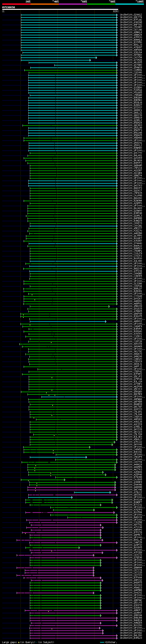The image size is (146, 644).
Task: Select the UniRef100_C4WTZ8 entry
Action: pyautogui.click(x=131, y=543)
